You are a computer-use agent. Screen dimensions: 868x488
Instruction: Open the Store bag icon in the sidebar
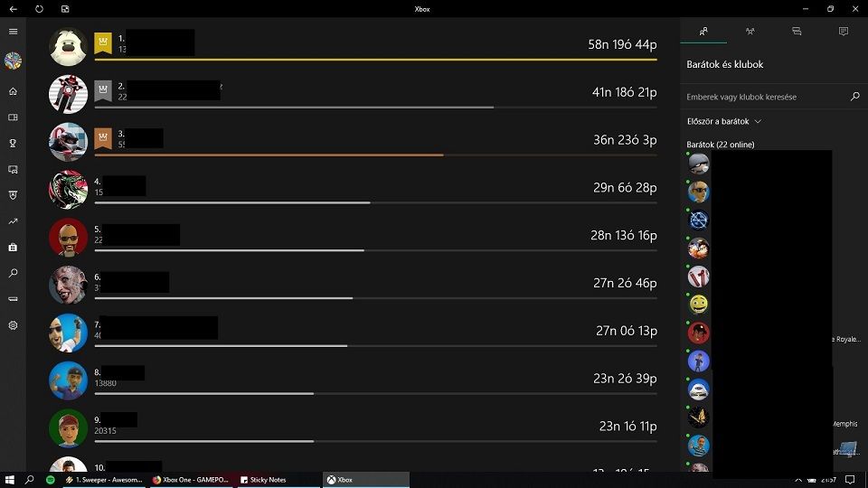tap(13, 247)
